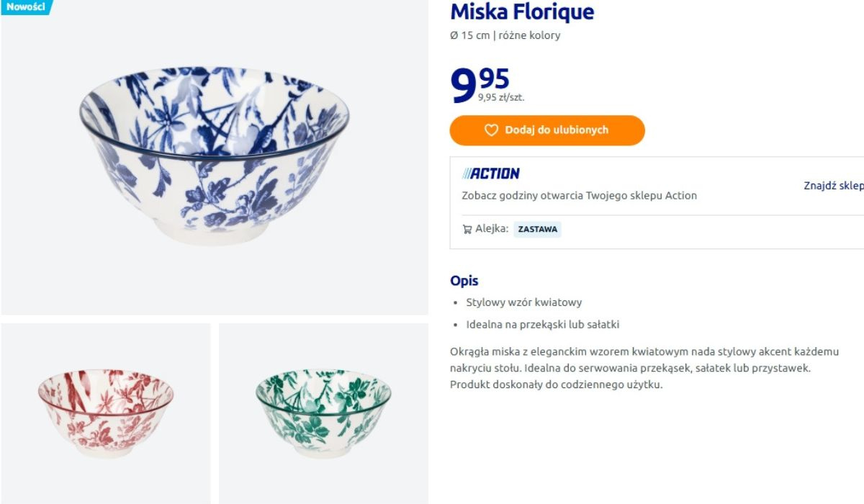The image size is (864, 504).
Task: Click the Opis section heading
Action: click(464, 281)
